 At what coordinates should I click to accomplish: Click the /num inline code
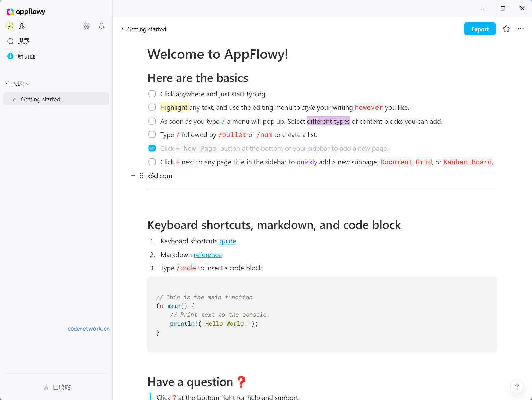[264, 135]
